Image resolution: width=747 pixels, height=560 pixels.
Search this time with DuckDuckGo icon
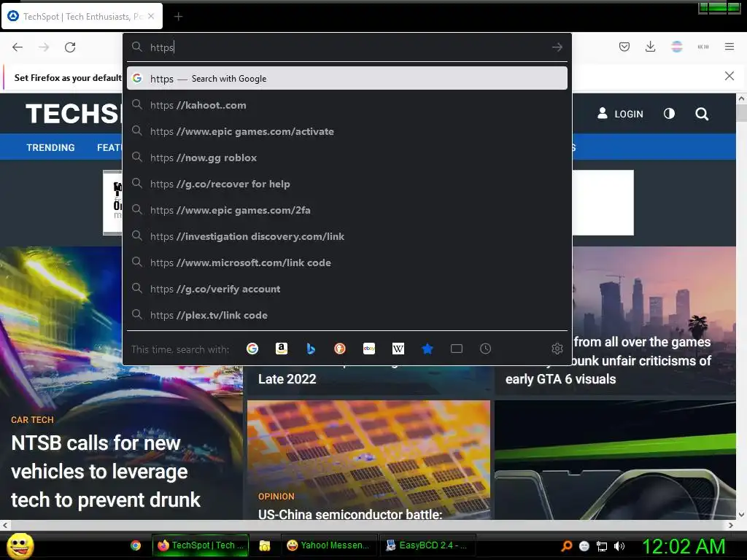(340, 349)
